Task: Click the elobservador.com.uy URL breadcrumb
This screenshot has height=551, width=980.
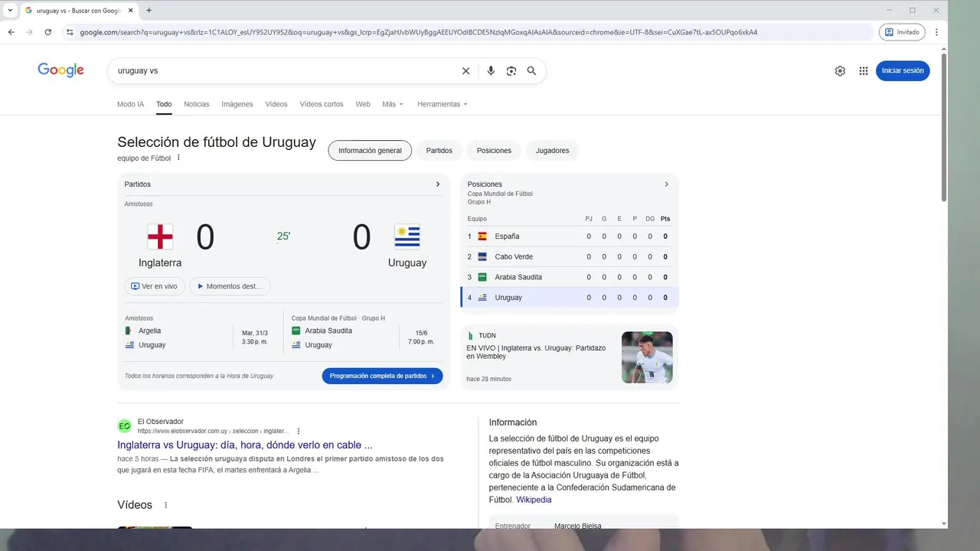Action: click(x=214, y=431)
